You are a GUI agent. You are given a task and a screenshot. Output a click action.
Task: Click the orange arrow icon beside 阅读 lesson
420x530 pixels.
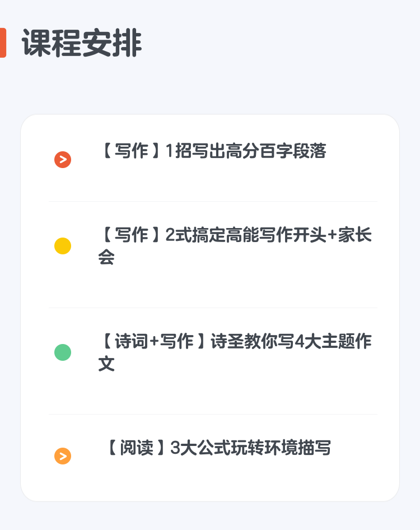tap(63, 456)
